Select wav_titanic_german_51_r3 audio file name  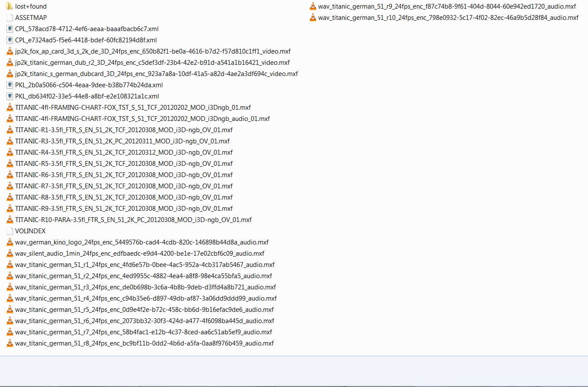pos(145,287)
